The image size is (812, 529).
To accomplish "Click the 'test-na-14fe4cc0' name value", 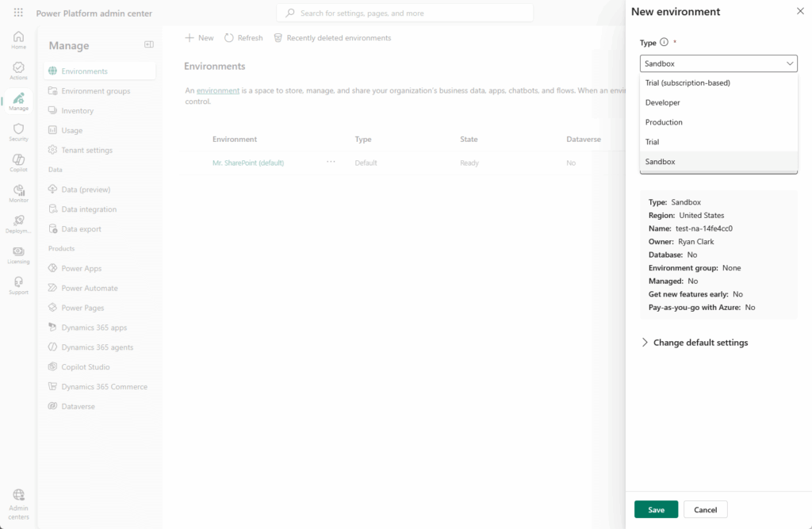I will click(x=704, y=228).
